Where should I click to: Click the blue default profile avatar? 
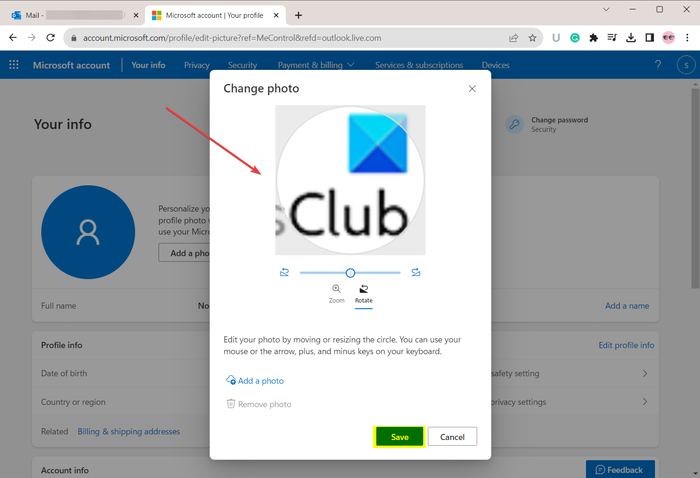(88, 232)
